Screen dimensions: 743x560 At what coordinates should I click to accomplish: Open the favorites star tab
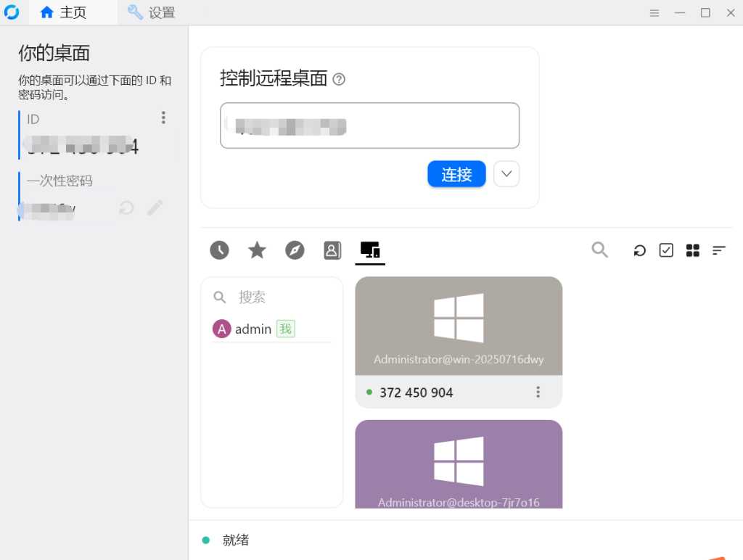point(257,250)
